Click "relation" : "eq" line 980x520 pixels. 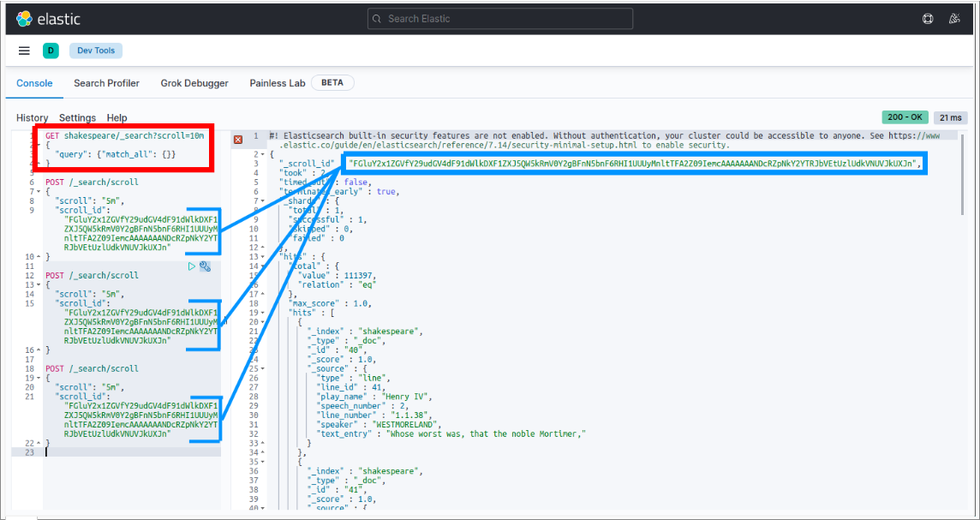pos(337,285)
